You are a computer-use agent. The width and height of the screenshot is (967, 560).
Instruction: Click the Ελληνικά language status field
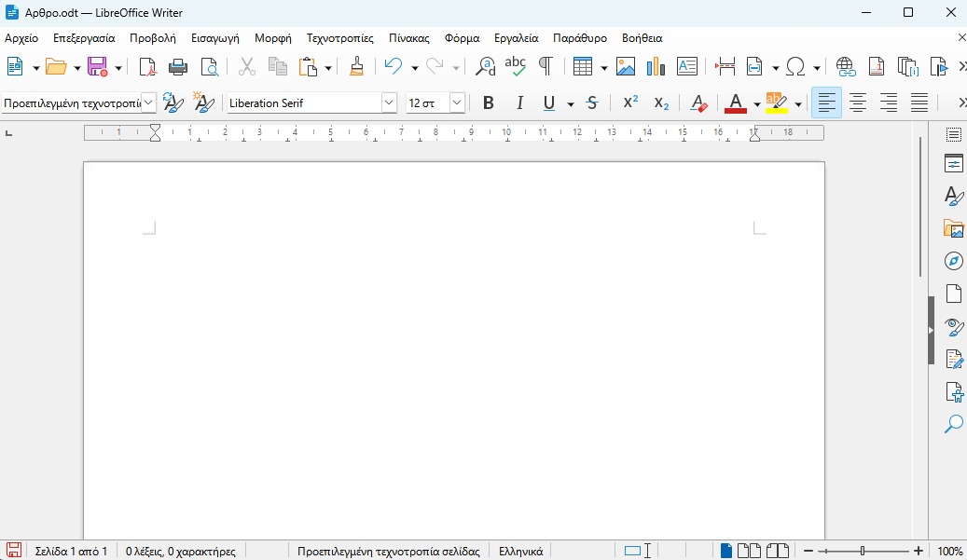click(x=521, y=552)
